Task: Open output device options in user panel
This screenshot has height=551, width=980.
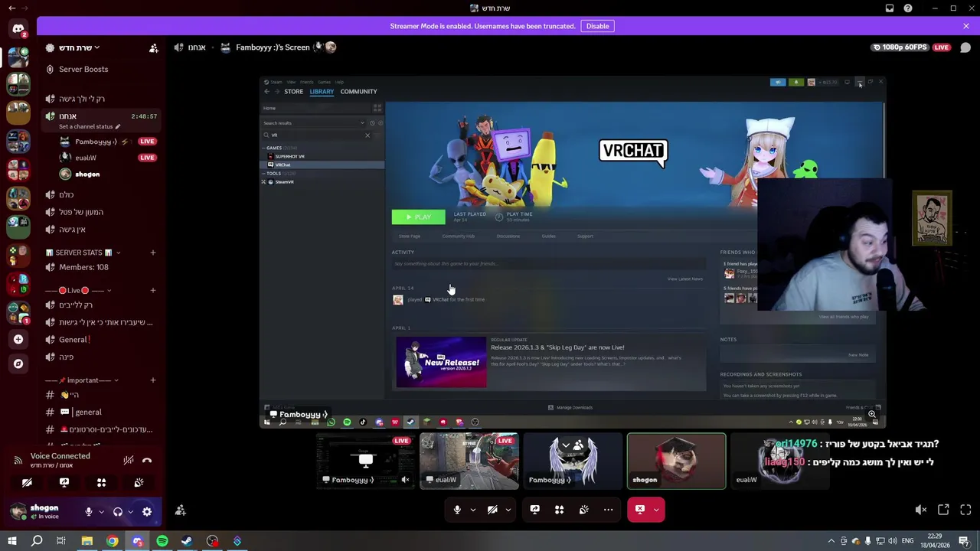Action: coord(130,511)
